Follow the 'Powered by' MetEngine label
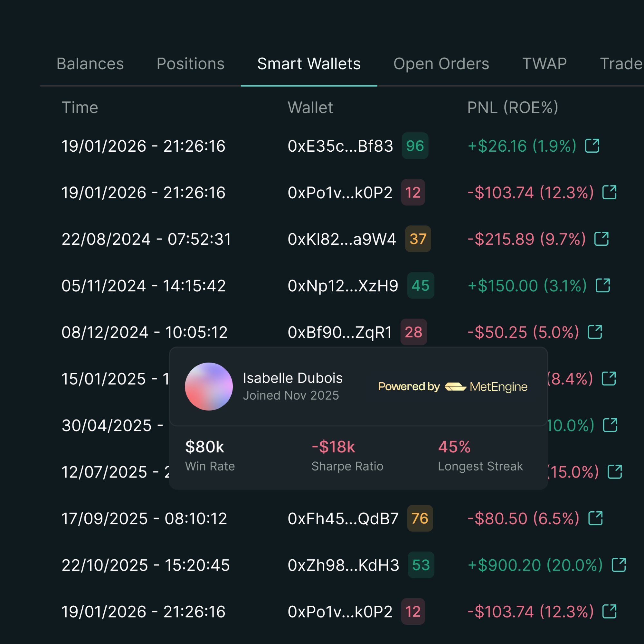 [409, 387]
